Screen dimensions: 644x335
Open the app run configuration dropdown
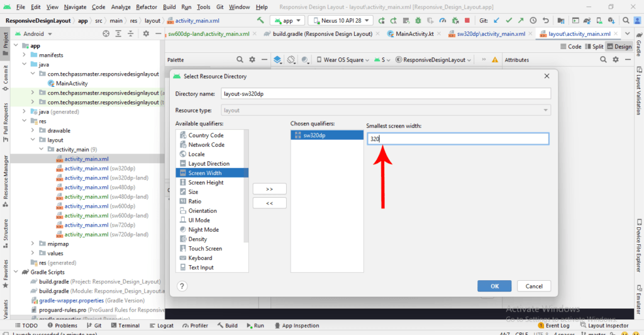pyautogui.click(x=287, y=21)
